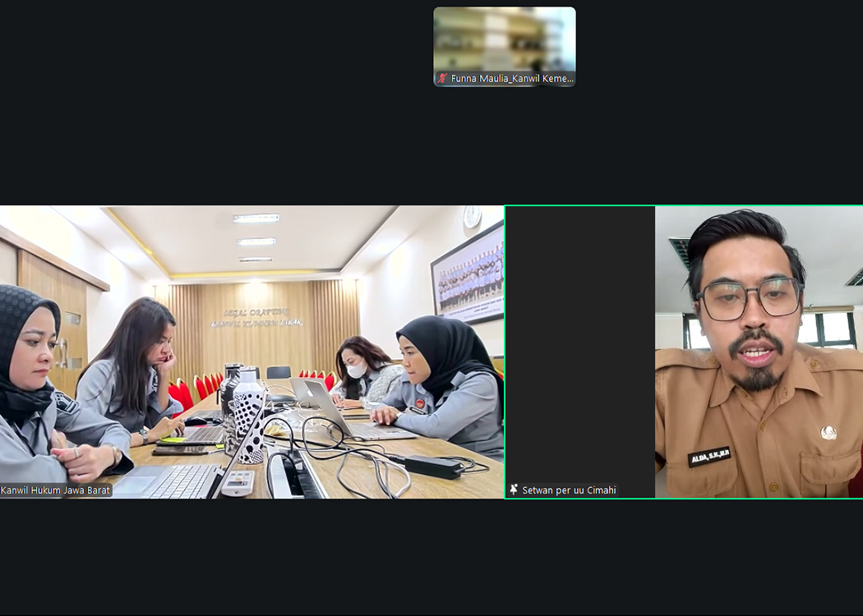Click the pin icon beside Setwan per uu Cimahi
Screen dimensions: 863x616
pyautogui.click(x=514, y=490)
